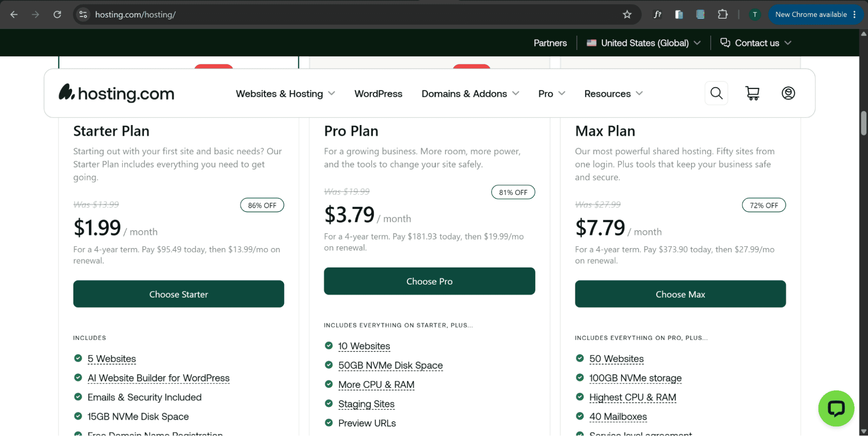This screenshot has width=868, height=436.
Task: Expand Domains & Addons menu
Action: click(x=470, y=94)
